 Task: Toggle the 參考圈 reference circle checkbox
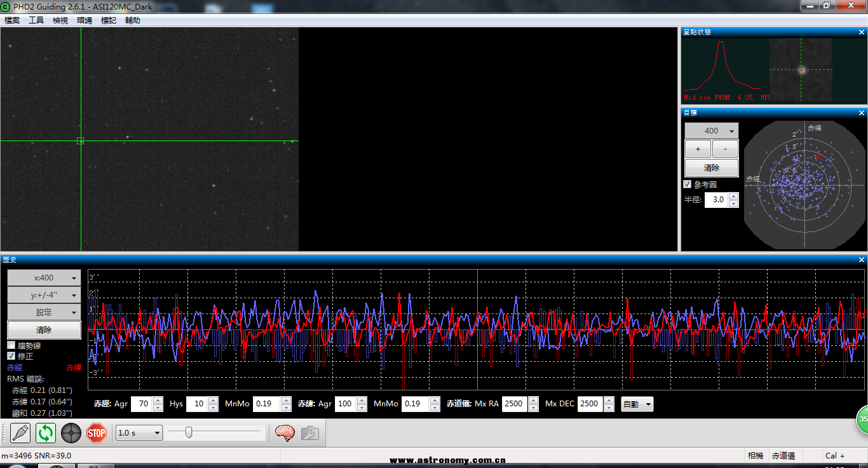coord(687,184)
